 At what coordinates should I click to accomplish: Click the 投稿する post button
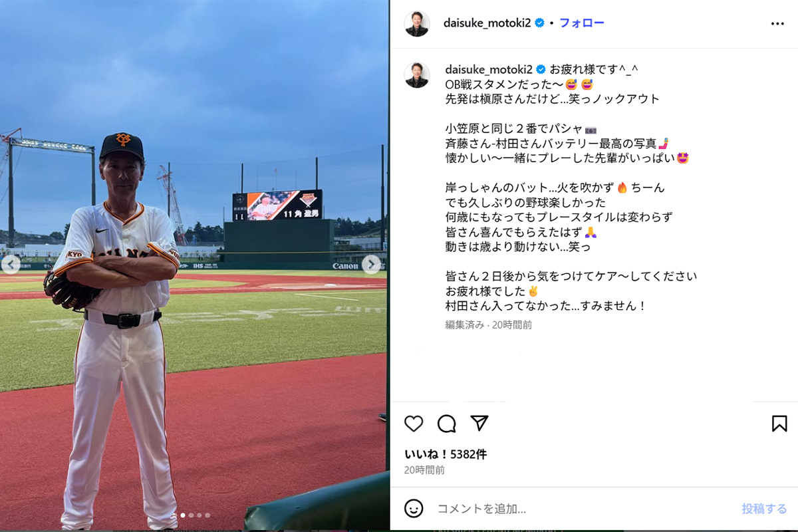click(x=764, y=509)
